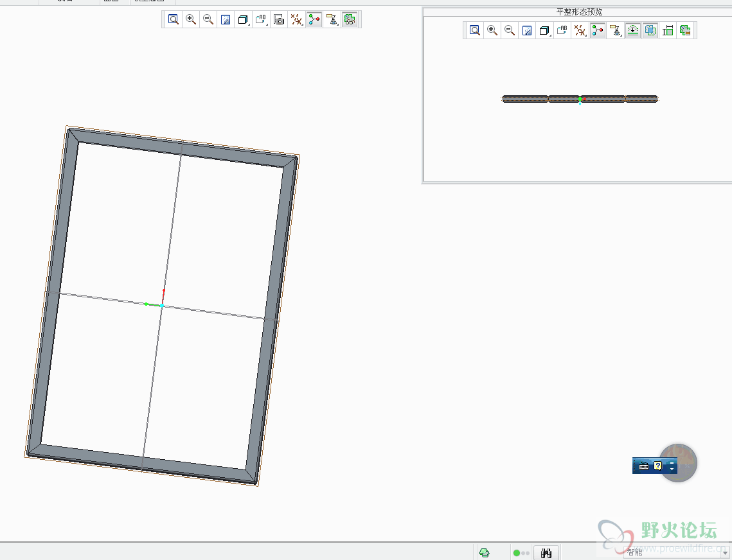Click the coordinate origin in main view

pyautogui.click(x=162, y=306)
